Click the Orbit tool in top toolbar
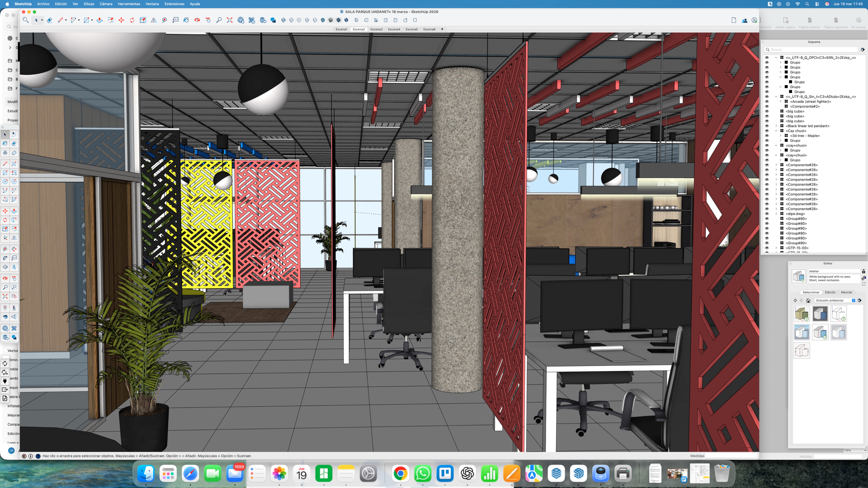 pyautogui.click(x=197, y=20)
